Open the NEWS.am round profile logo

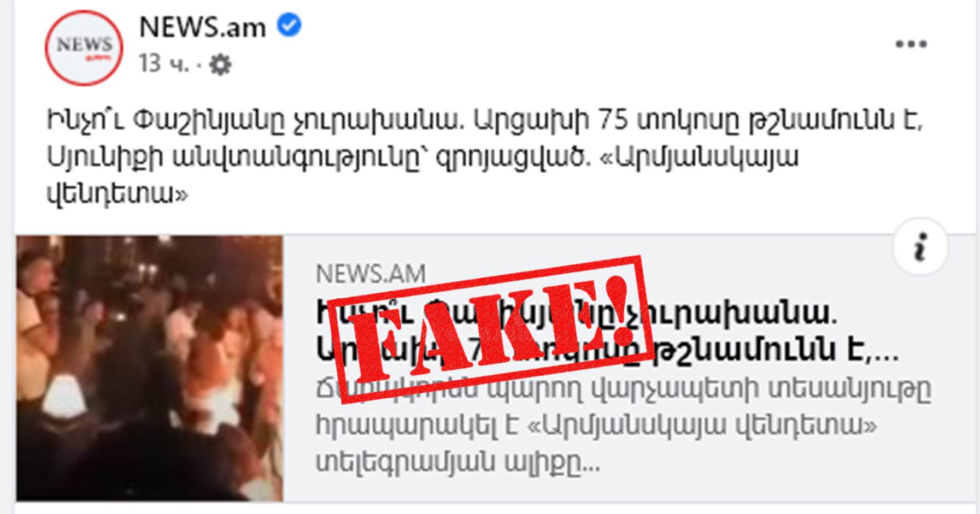point(84,48)
